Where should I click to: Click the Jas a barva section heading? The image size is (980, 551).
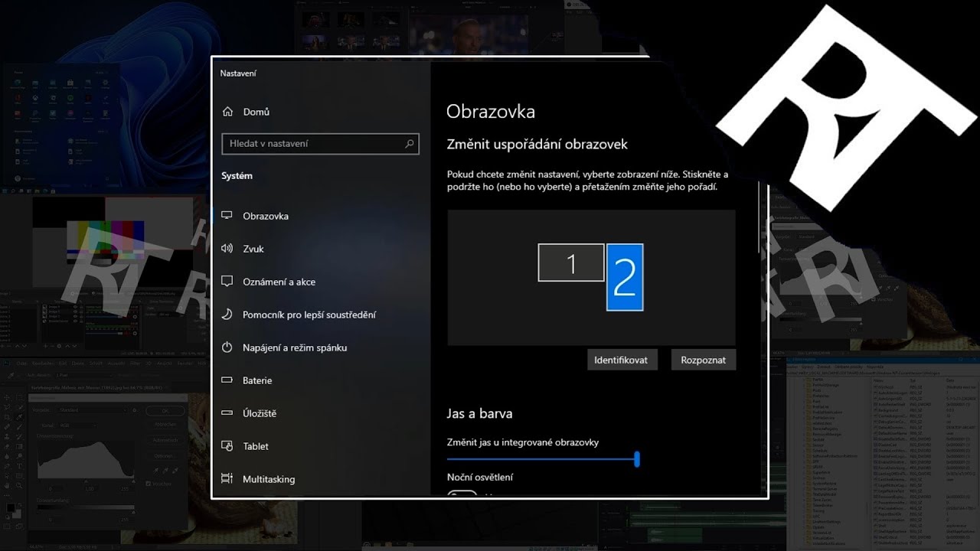[480, 413]
